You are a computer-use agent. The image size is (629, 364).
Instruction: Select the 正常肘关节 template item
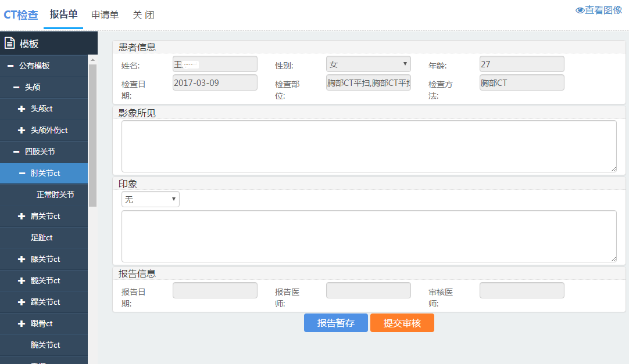point(55,195)
